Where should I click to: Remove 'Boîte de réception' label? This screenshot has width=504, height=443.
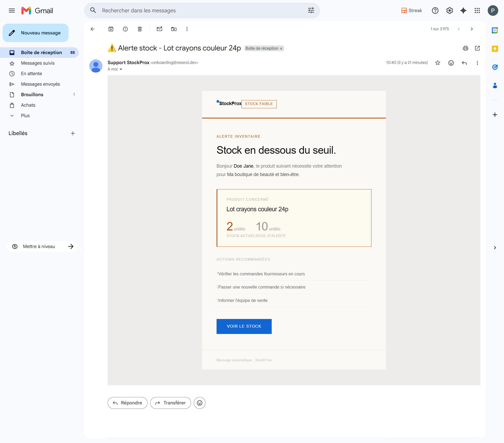(281, 48)
